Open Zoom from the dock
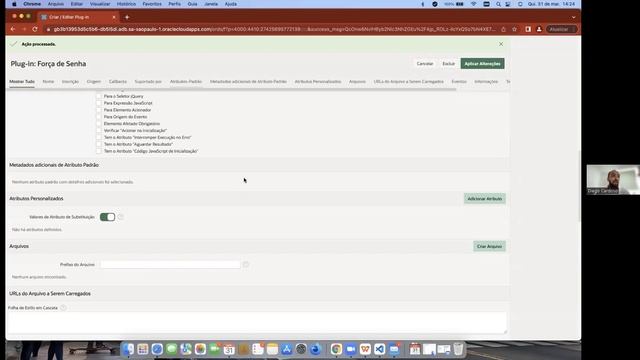This screenshot has width=640, height=360. click(351, 349)
